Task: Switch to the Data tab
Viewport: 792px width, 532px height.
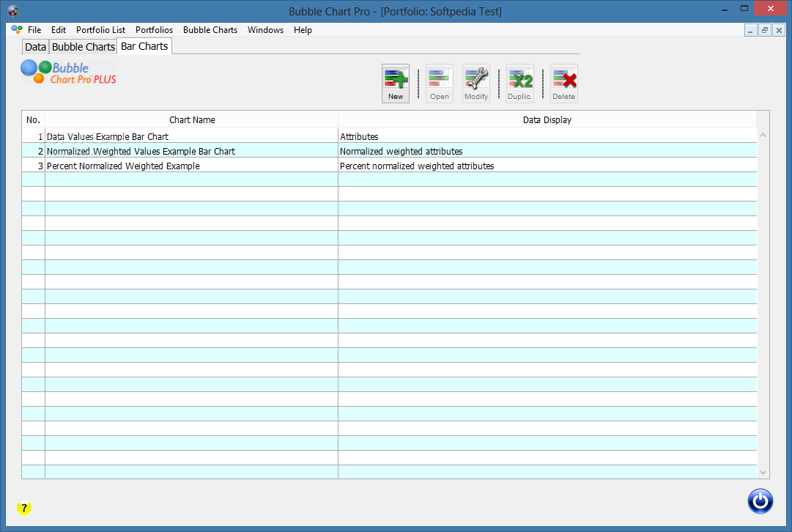Action: pos(35,47)
